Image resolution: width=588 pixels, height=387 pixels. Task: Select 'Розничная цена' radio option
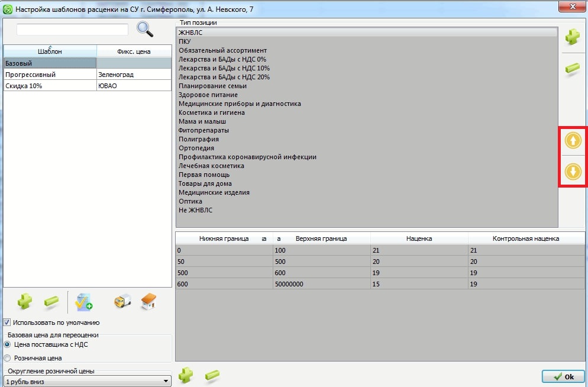[x=7, y=358]
